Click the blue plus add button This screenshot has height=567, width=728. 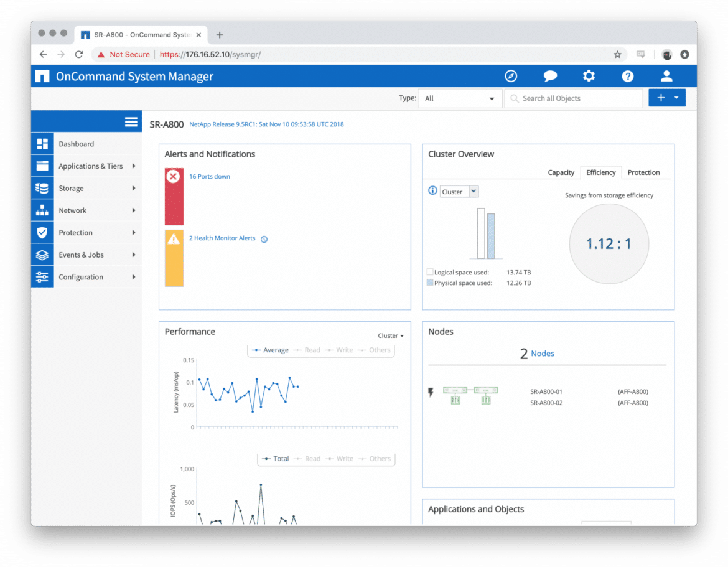point(661,98)
